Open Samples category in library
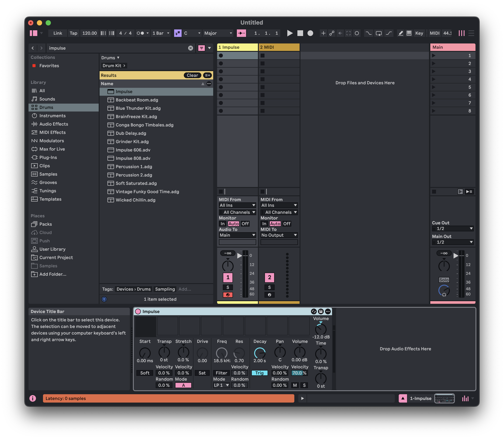This screenshot has height=439, width=504. [48, 174]
